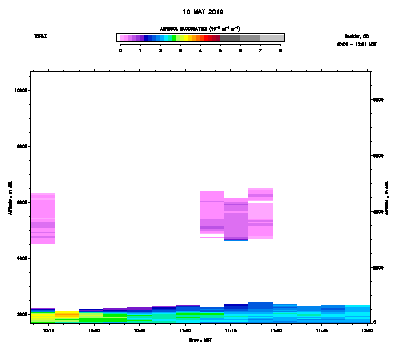Screen dimensions: 400x360
Task: Click the location label at top right
Action: (357, 36)
